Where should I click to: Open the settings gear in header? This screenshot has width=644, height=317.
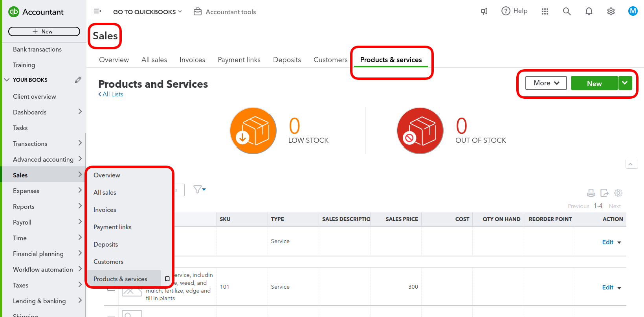[611, 11]
